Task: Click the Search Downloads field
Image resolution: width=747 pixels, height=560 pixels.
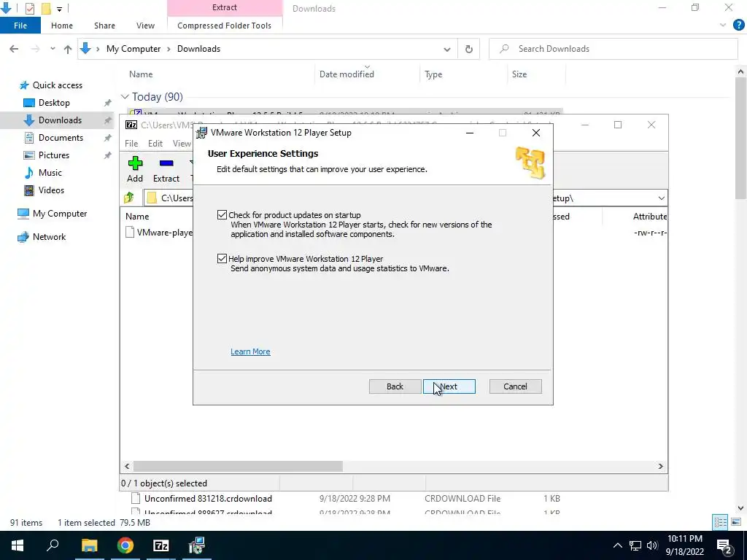Action: coord(613,49)
